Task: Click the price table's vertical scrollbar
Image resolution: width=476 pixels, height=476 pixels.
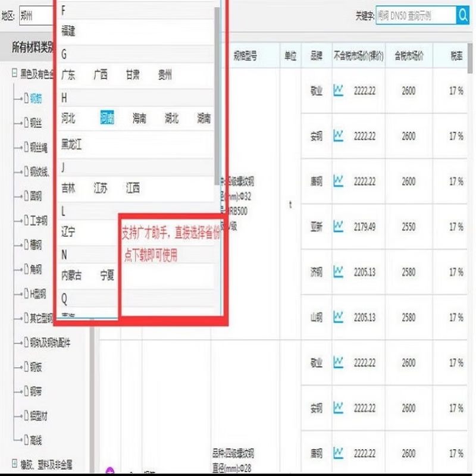Action: 470,58
